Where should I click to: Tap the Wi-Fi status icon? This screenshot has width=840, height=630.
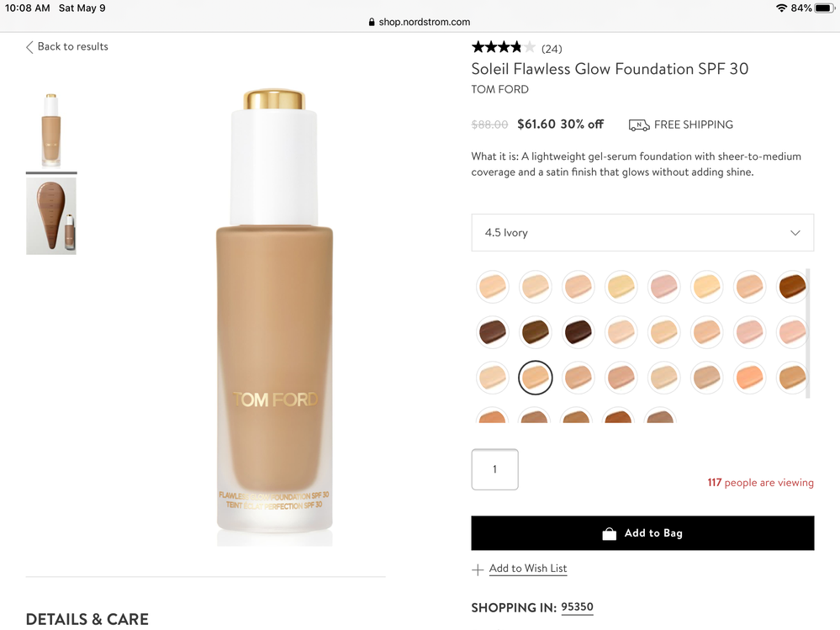click(781, 8)
